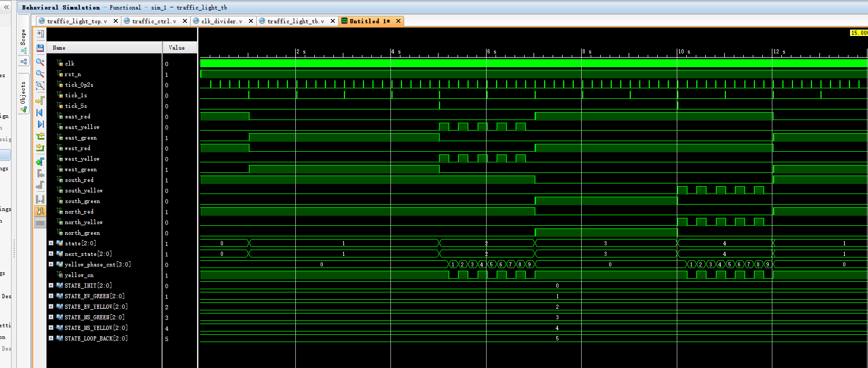Image resolution: width=868 pixels, height=368 pixels.
Task: Click the Previous Marker icon
Action: pos(40,173)
